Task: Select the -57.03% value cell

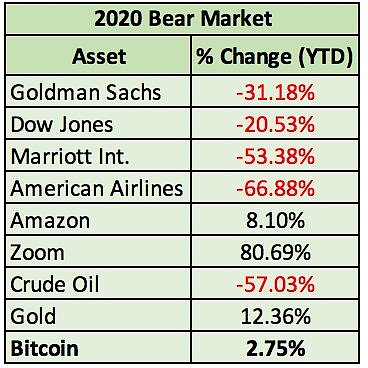Action: pyautogui.click(x=275, y=283)
